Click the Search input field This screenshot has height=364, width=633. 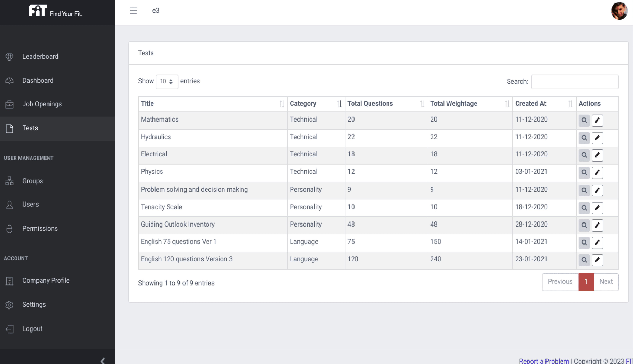pyautogui.click(x=575, y=81)
